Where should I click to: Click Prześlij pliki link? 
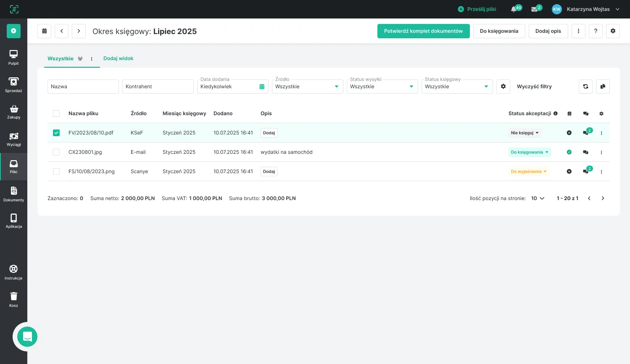477,9
